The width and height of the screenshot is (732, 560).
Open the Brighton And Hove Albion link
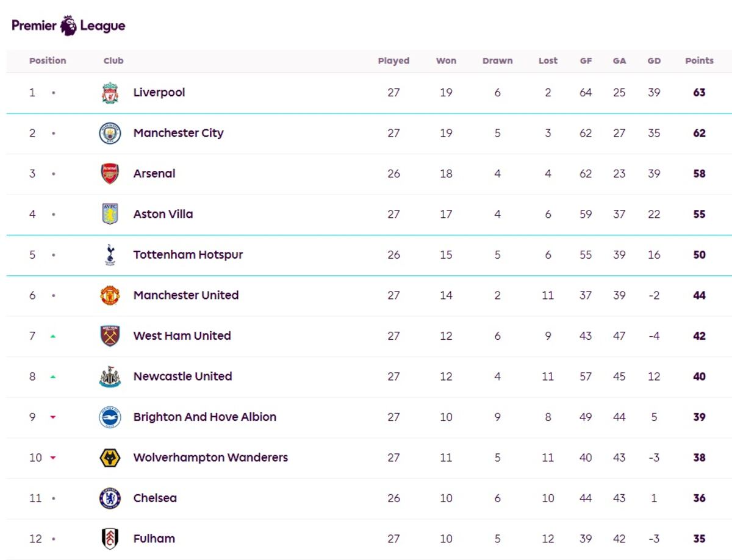204,417
